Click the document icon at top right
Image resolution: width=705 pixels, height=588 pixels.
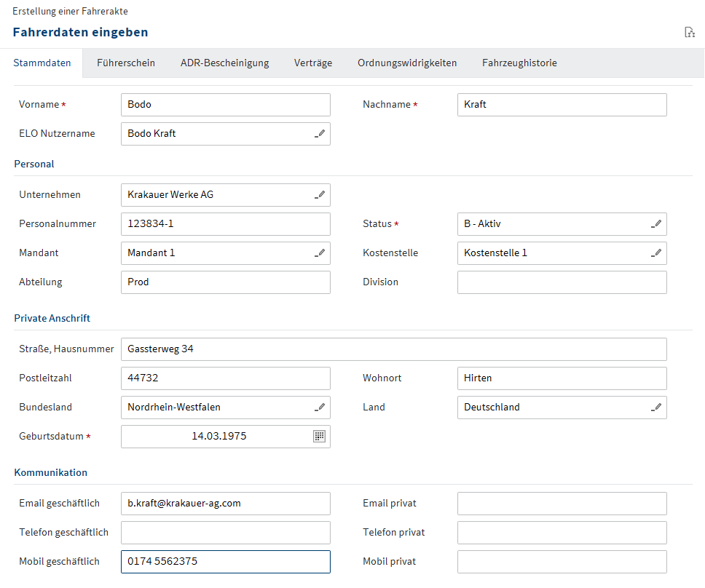(x=689, y=32)
